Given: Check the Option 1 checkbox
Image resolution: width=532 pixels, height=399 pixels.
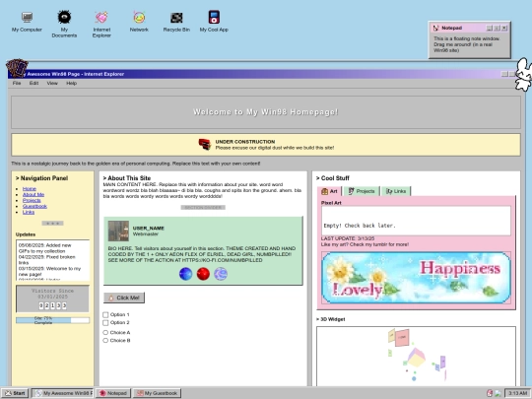Looking at the screenshot, I should tap(105, 314).
